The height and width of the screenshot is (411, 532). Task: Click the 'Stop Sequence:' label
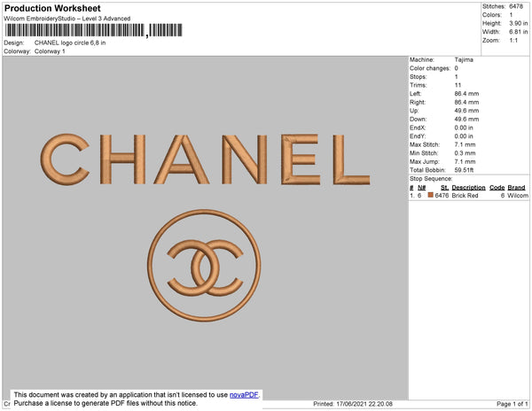431,179
